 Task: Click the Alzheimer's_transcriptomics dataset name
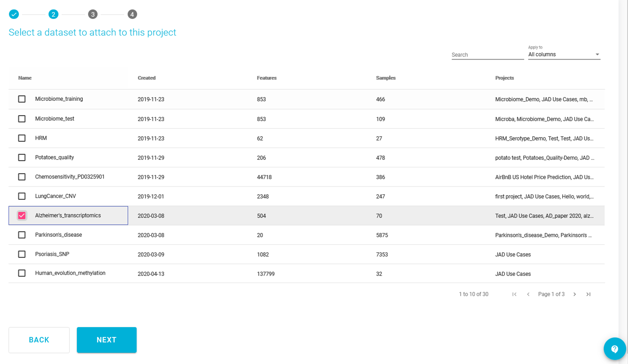pos(68,216)
